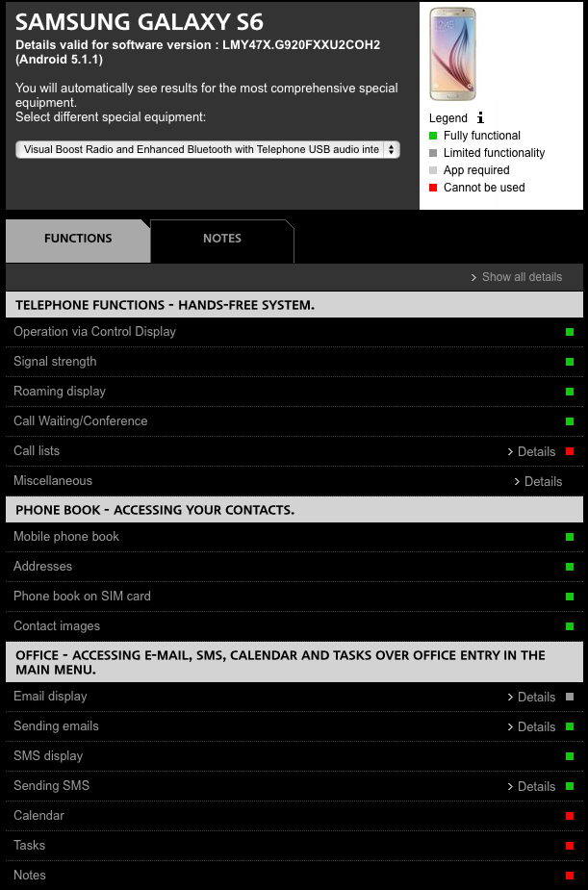This screenshot has width=588, height=890.
Task: Click green status square for Addresses
Action: click(570, 567)
